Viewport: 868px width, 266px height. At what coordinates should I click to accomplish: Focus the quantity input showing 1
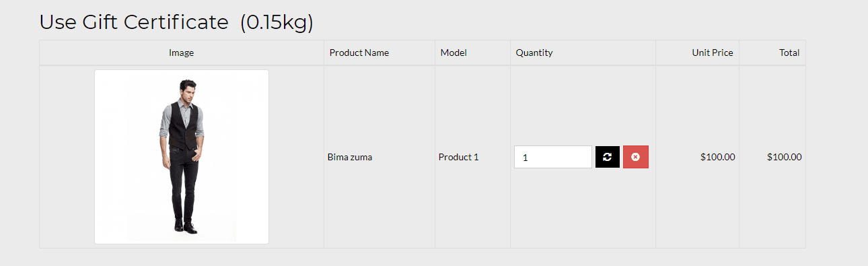tap(552, 157)
